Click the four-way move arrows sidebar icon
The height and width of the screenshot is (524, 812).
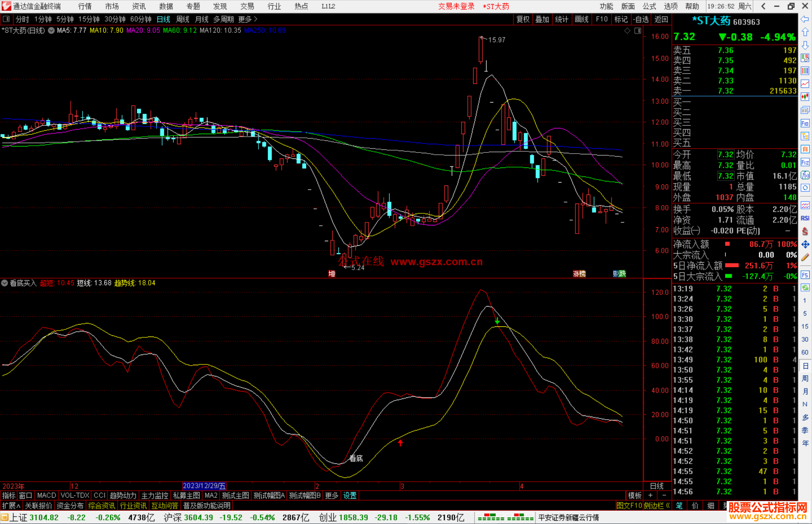pyautogui.click(x=805, y=245)
